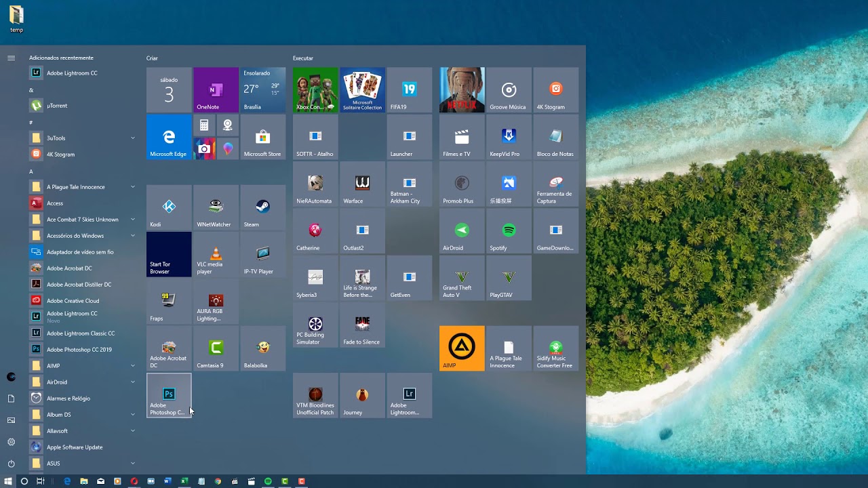Open the Adobe Lightroom tile under Executar
This screenshot has width=868, height=488.
tap(409, 395)
